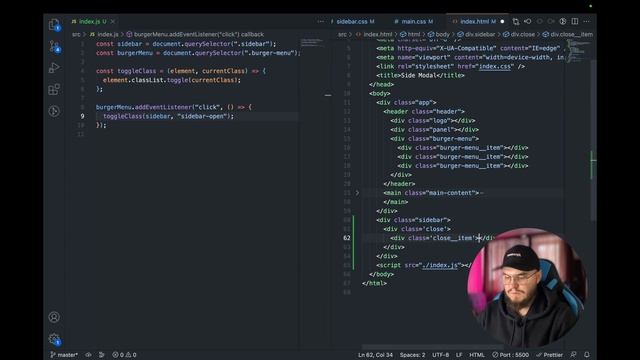This screenshot has width=640, height=360.
Task: Select the UTF-8 encoding item
Action: (440, 355)
